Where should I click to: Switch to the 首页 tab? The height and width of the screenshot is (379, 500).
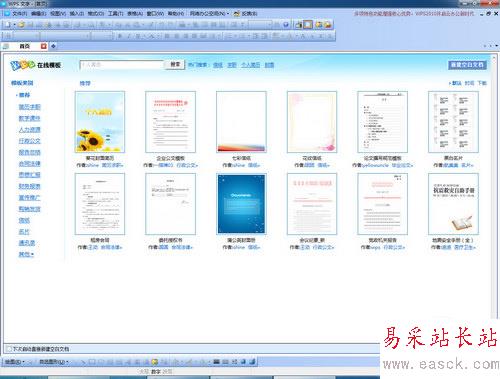(x=24, y=46)
